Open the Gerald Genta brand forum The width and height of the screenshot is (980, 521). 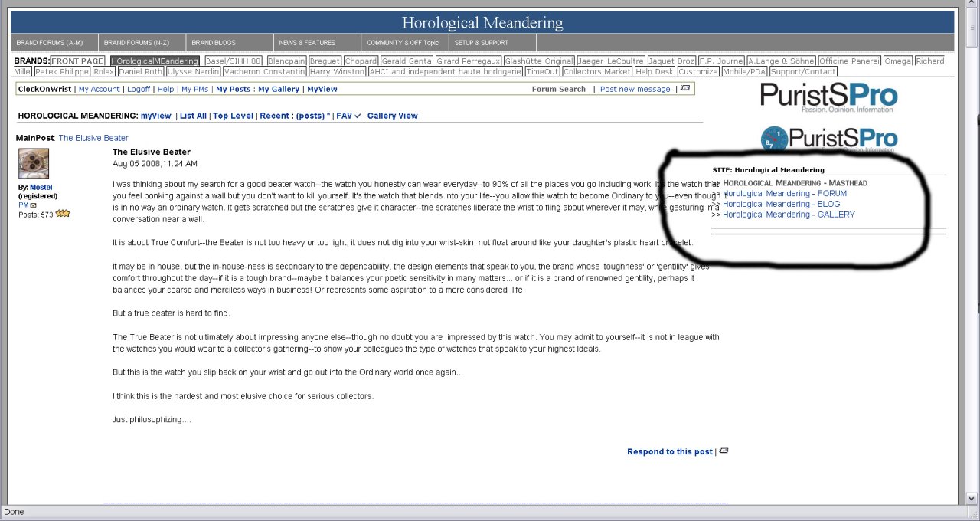(x=407, y=61)
